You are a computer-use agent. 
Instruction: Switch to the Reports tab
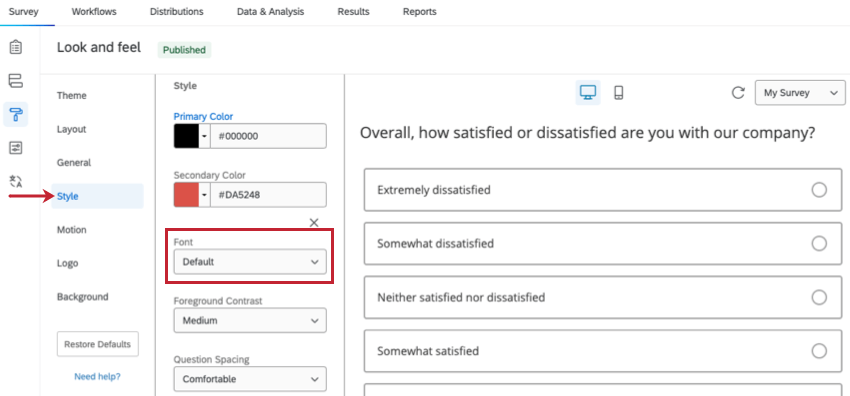click(x=420, y=11)
